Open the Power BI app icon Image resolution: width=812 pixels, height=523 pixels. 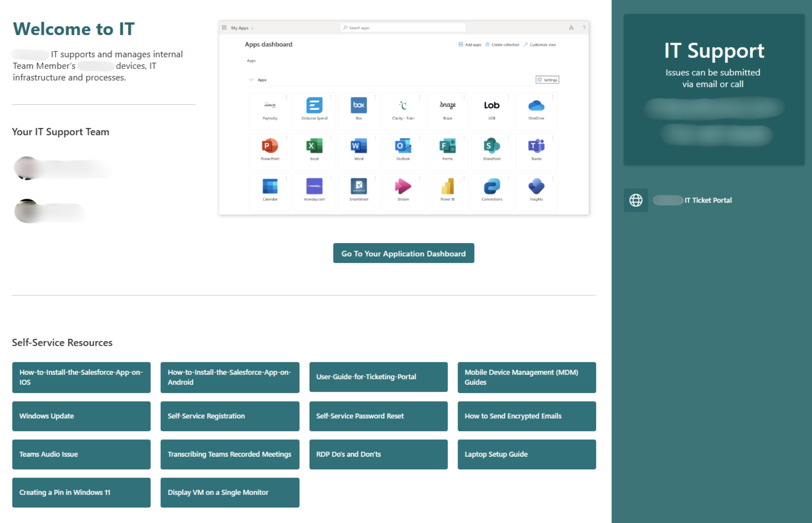[447, 186]
